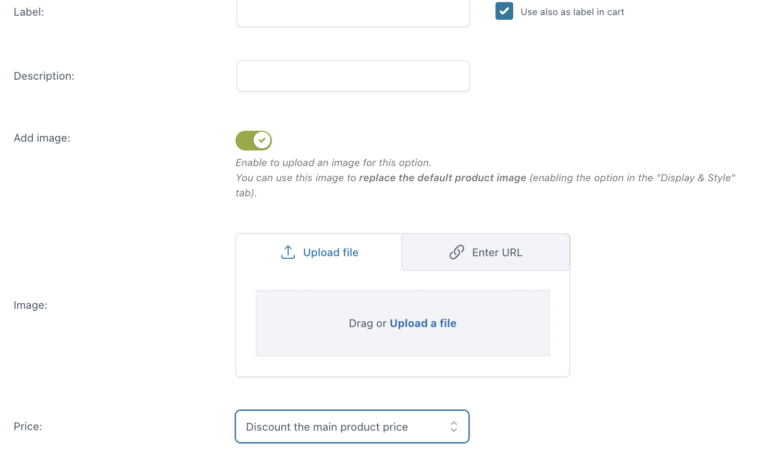Open the Price dropdown
Screen dimensions: 769x452
click(x=352, y=427)
